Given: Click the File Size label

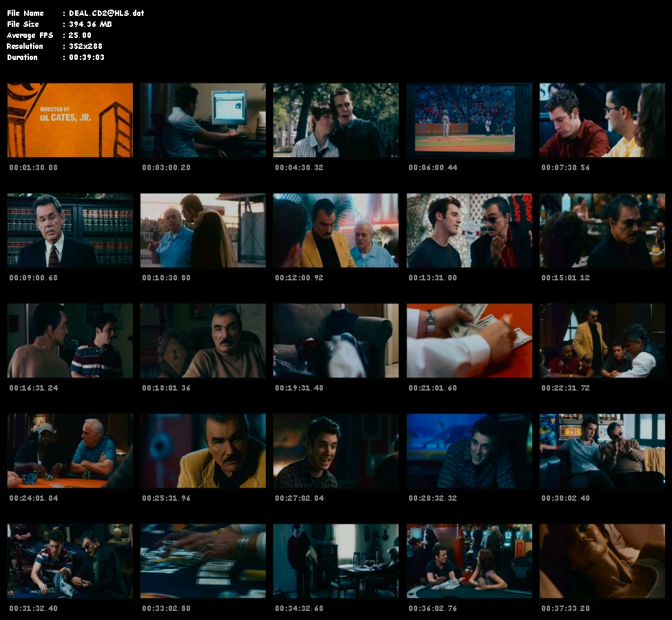Looking at the screenshot, I should [x=23, y=24].
